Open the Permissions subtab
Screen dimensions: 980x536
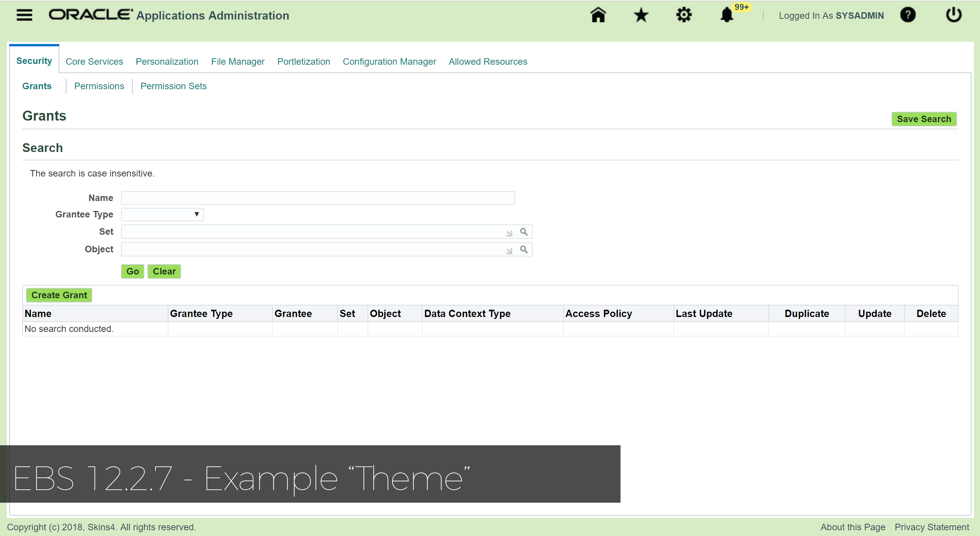point(99,86)
